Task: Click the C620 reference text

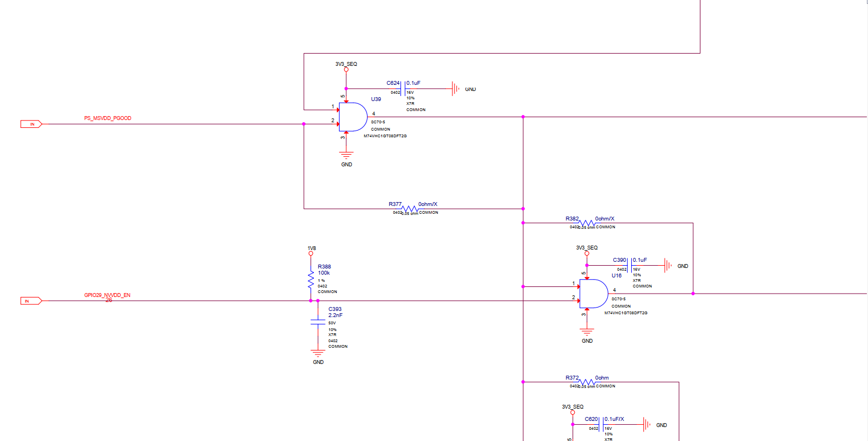Action: coord(592,419)
